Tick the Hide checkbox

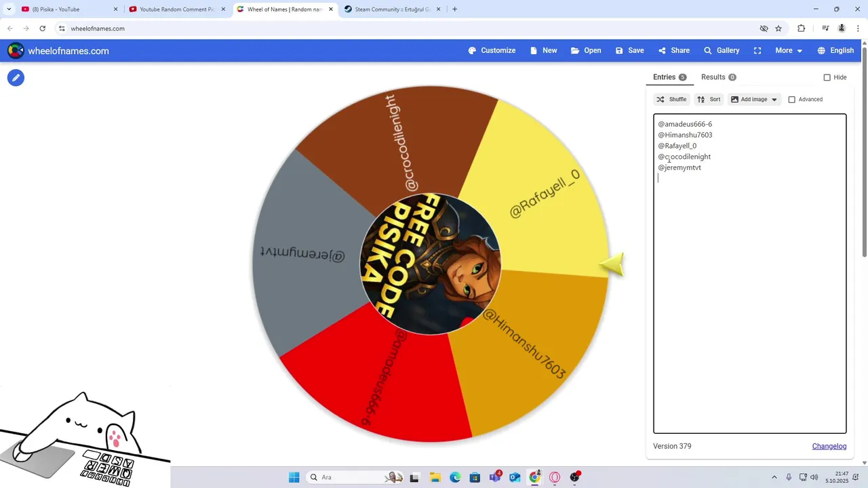pyautogui.click(x=827, y=77)
